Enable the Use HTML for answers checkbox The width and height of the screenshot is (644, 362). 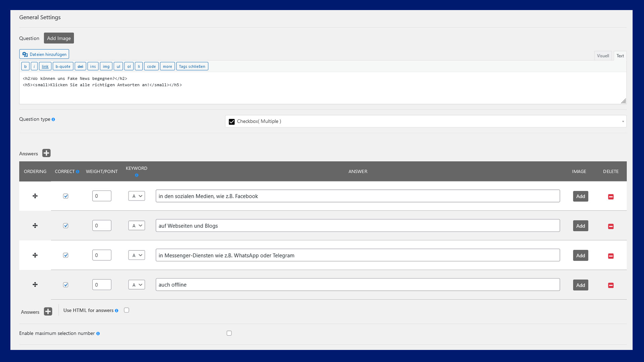click(x=126, y=310)
